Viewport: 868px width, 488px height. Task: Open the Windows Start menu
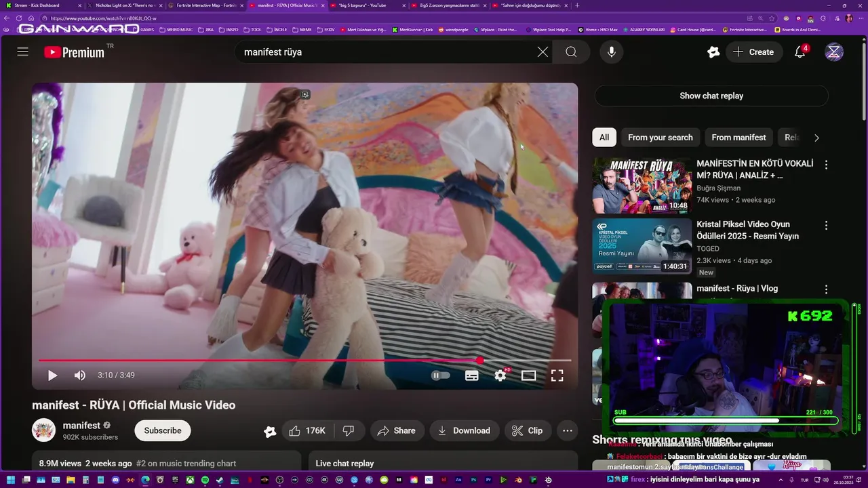tap(11, 480)
